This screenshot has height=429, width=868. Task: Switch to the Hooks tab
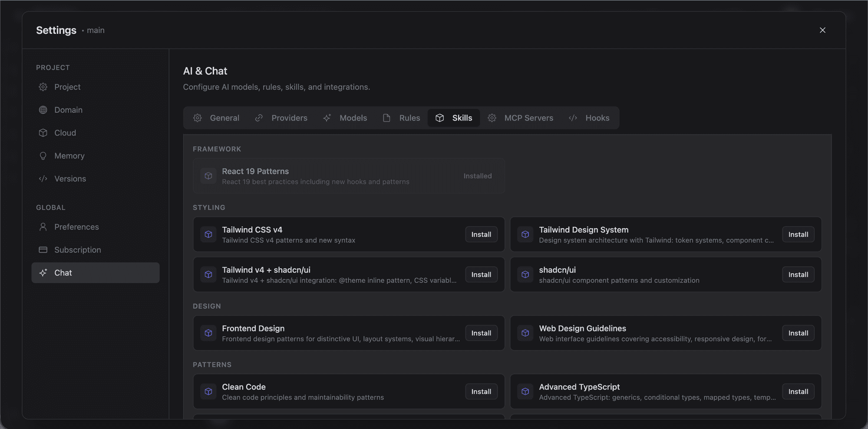589,118
